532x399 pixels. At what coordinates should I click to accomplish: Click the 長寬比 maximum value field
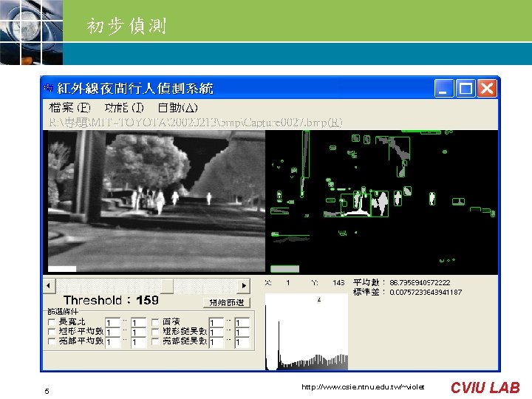(x=138, y=322)
